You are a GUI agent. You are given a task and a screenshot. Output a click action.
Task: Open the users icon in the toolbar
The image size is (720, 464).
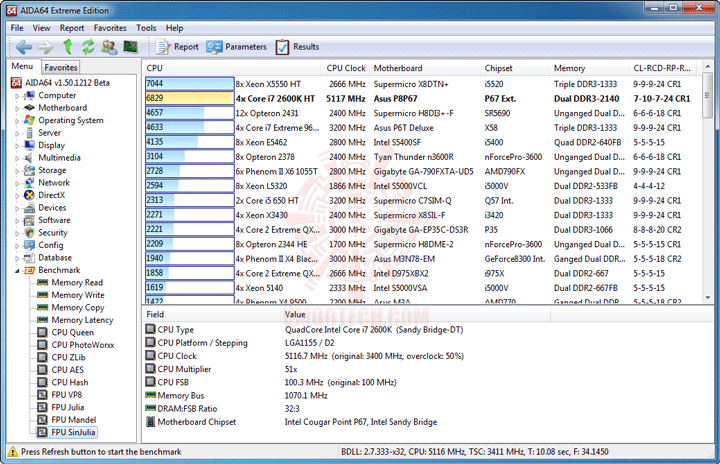[109, 47]
